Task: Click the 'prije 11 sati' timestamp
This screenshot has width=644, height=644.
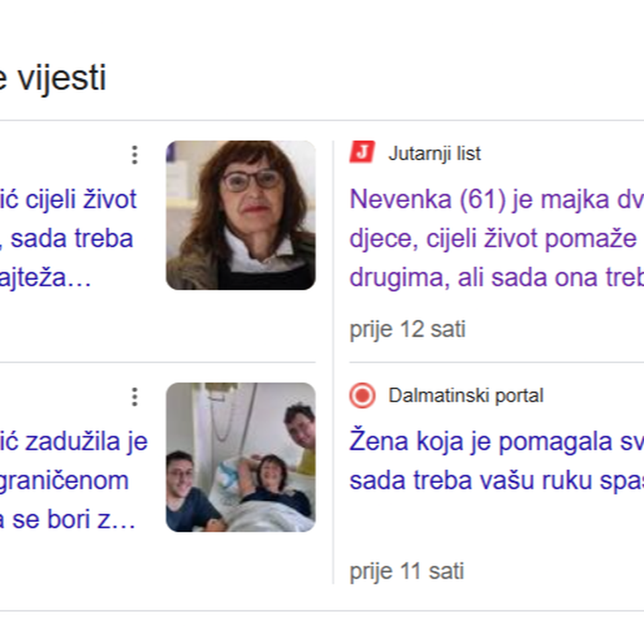Action: [407, 572]
